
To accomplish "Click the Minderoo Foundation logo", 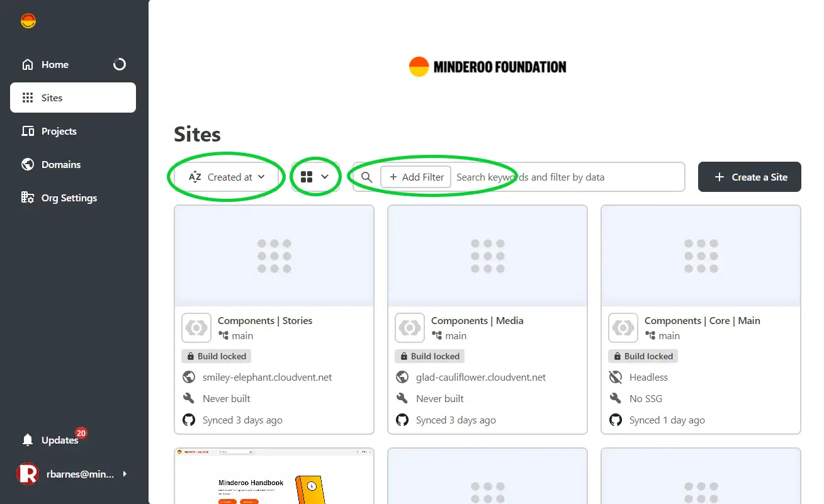I will coord(487,67).
